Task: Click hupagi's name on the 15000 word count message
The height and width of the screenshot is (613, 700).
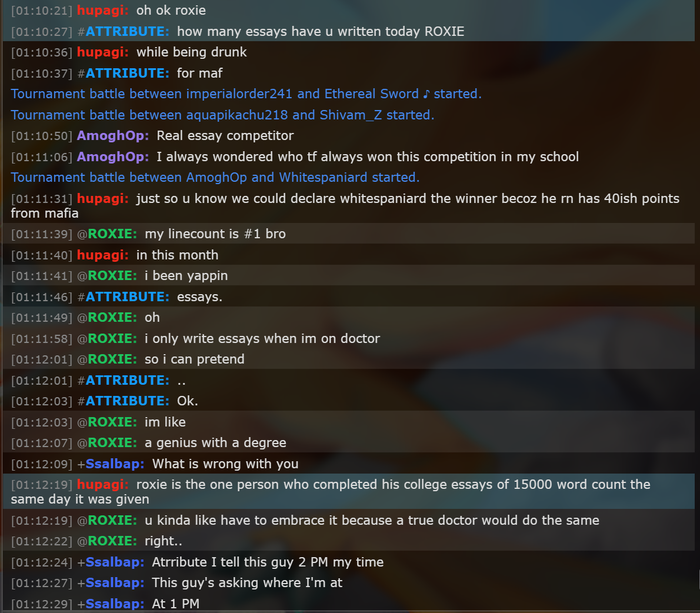Action: coord(103,484)
